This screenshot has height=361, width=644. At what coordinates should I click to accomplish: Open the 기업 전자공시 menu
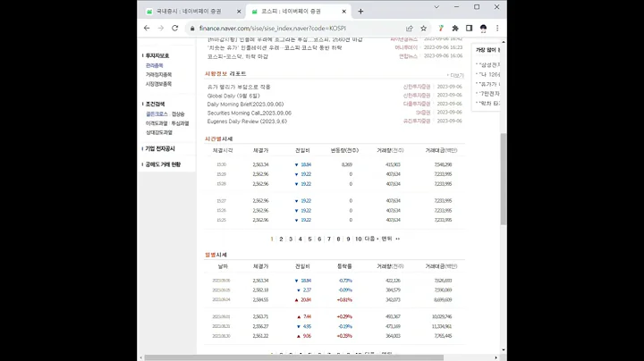[160, 148]
